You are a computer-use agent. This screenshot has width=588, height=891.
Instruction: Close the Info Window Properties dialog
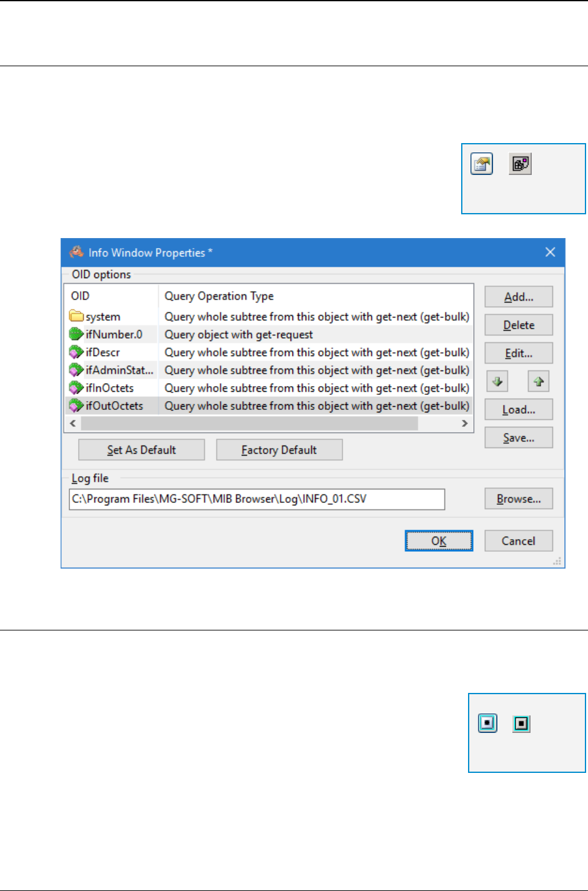pos(550,252)
